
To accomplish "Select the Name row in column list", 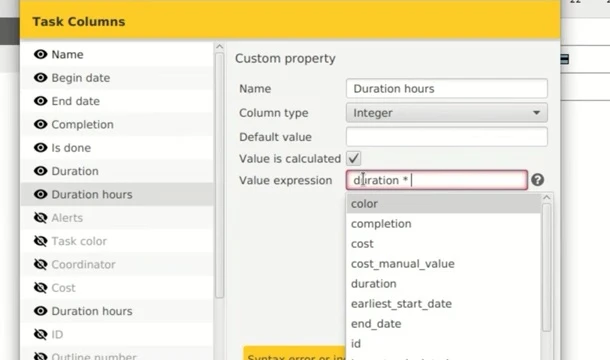I will 117,54.
